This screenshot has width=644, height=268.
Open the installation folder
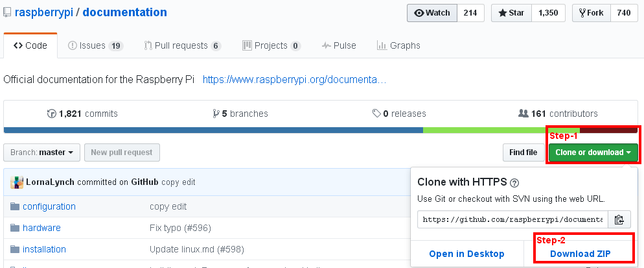[x=44, y=249]
